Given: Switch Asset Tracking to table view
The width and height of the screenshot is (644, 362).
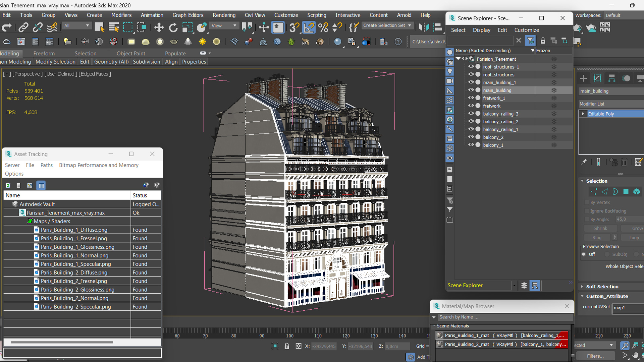Looking at the screenshot, I should [41, 185].
